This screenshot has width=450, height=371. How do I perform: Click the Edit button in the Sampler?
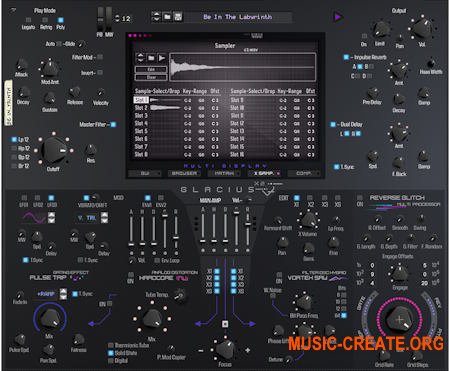[151, 69]
